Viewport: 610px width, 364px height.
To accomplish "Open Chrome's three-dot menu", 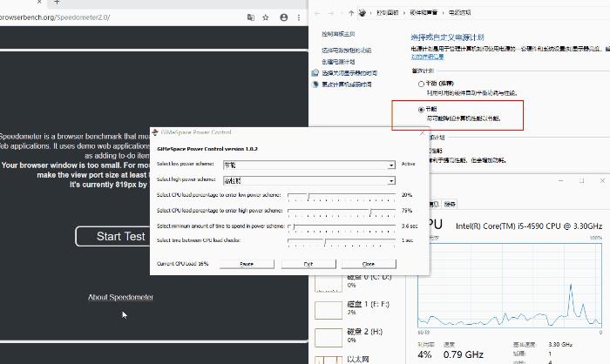I will point(299,17).
